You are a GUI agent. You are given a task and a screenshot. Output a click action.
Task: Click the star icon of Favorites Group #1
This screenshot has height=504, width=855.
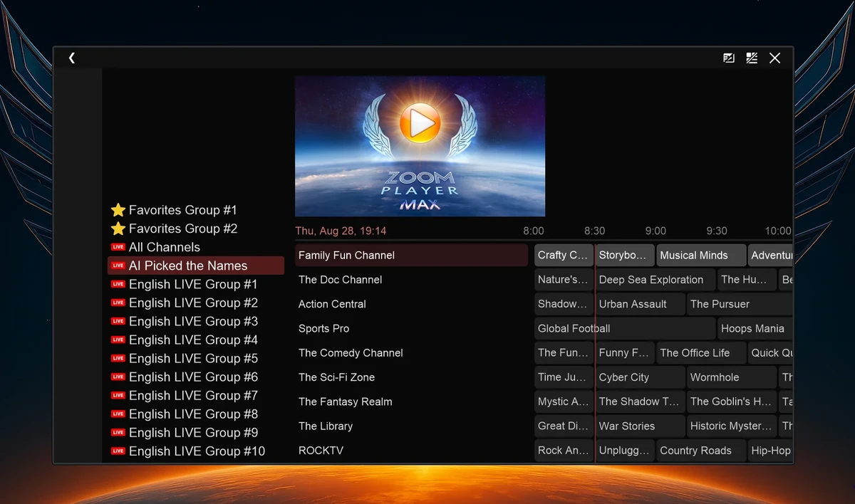tap(118, 210)
